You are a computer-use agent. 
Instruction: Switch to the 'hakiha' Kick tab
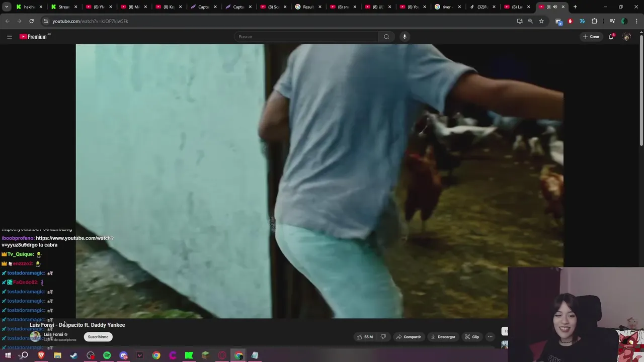tap(29, 7)
